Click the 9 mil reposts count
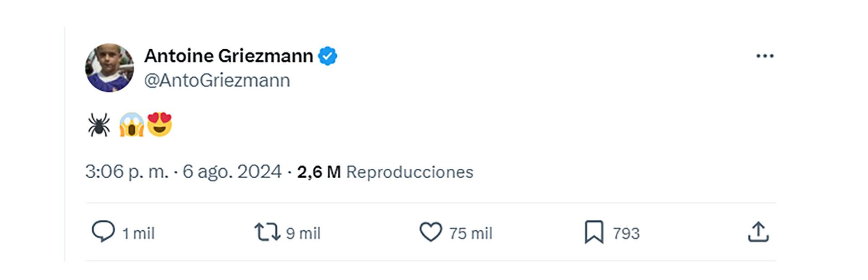This screenshot has width=868, height=280. [x=303, y=233]
